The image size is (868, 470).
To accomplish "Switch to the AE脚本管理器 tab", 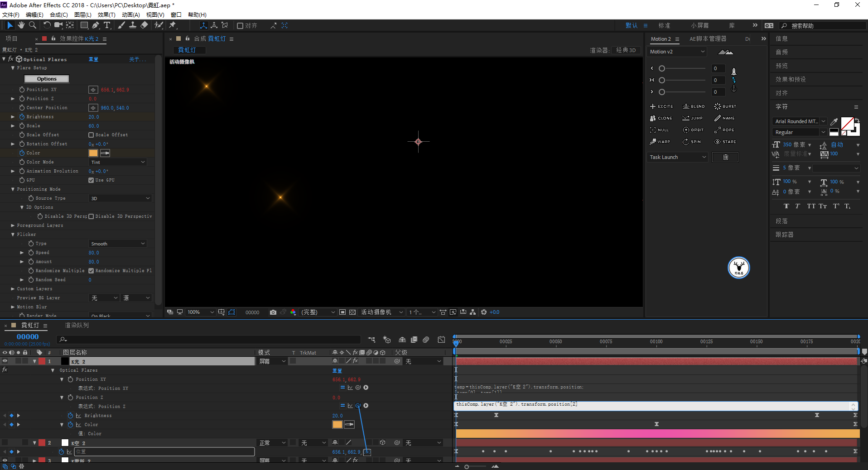I will [708, 39].
